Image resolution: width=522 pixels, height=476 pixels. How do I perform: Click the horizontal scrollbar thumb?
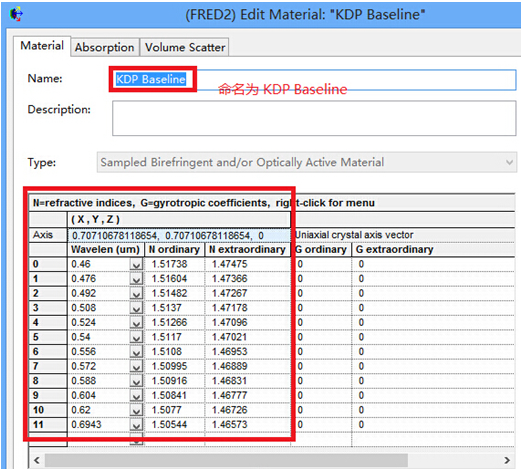point(226,460)
